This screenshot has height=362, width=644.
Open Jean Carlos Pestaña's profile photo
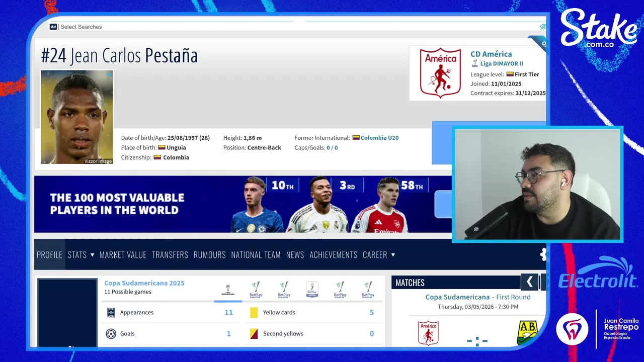(77, 117)
